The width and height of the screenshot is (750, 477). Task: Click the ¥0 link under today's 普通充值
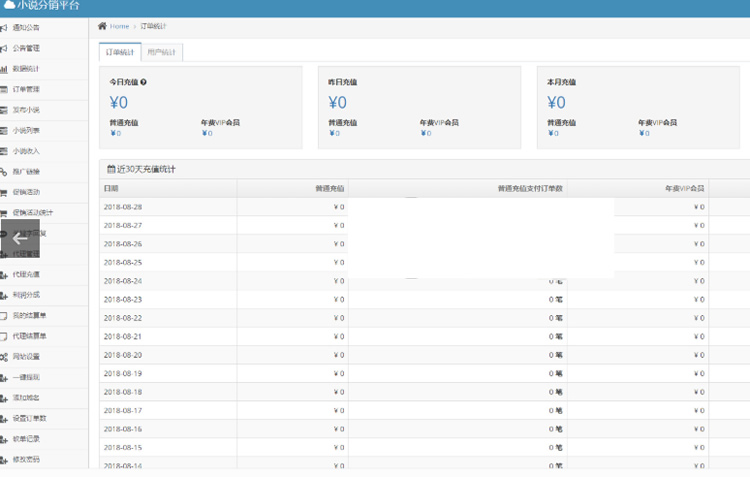click(x=115, y=133)
